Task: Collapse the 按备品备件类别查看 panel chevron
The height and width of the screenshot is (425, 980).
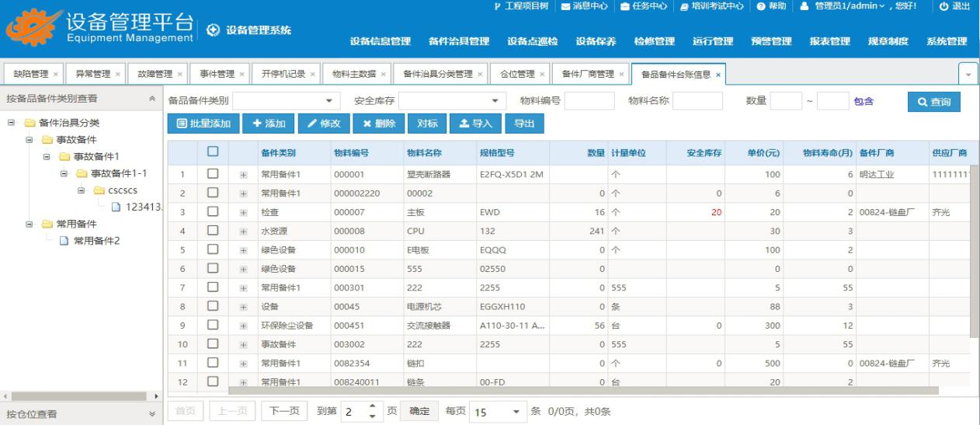Action: tap(151, 99)
